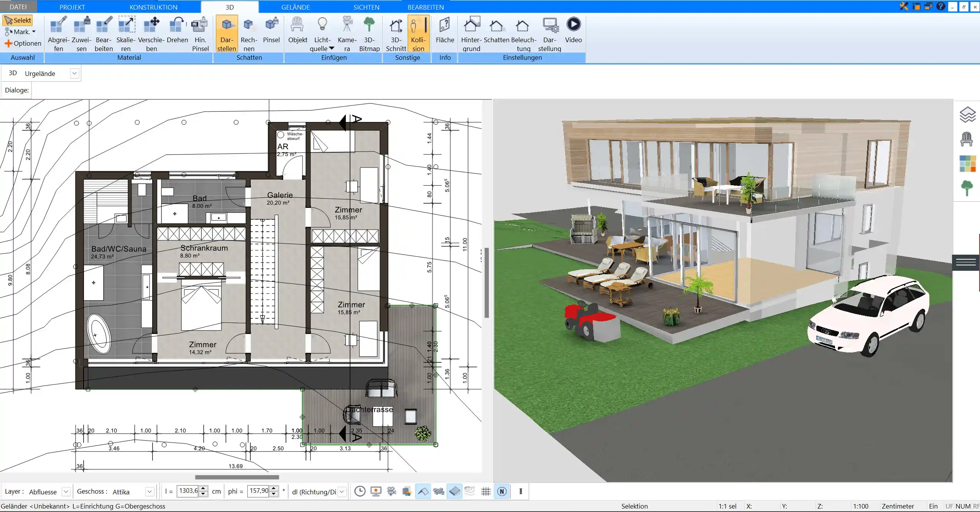This screenshot has width=980, height=512.
Task: Open the BEARBEITEN tab
Action: [x=426, y=7]
